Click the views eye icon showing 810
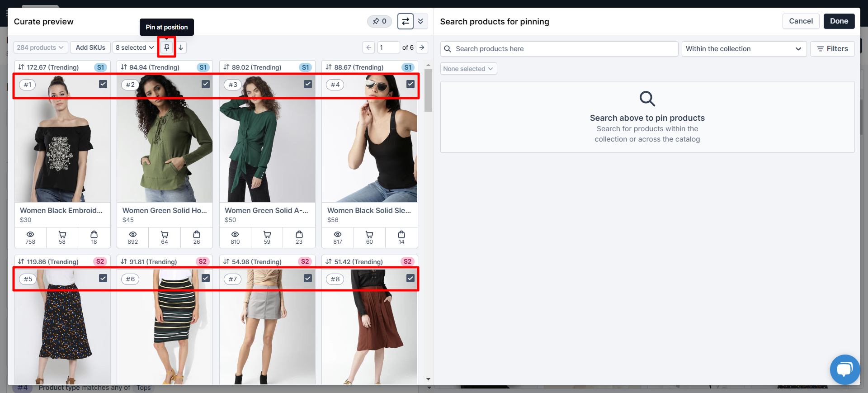The width and height of the screenshot is (868, 393). coord(235,234)
